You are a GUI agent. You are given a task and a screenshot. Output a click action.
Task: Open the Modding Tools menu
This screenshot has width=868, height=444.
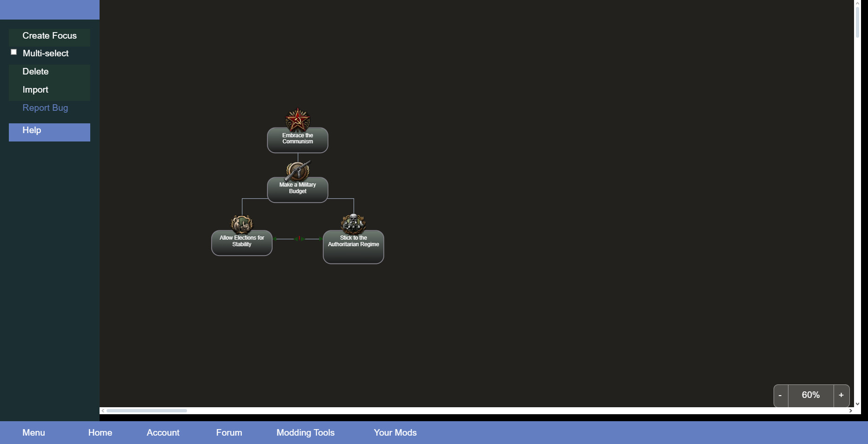[x=305, y=432]
